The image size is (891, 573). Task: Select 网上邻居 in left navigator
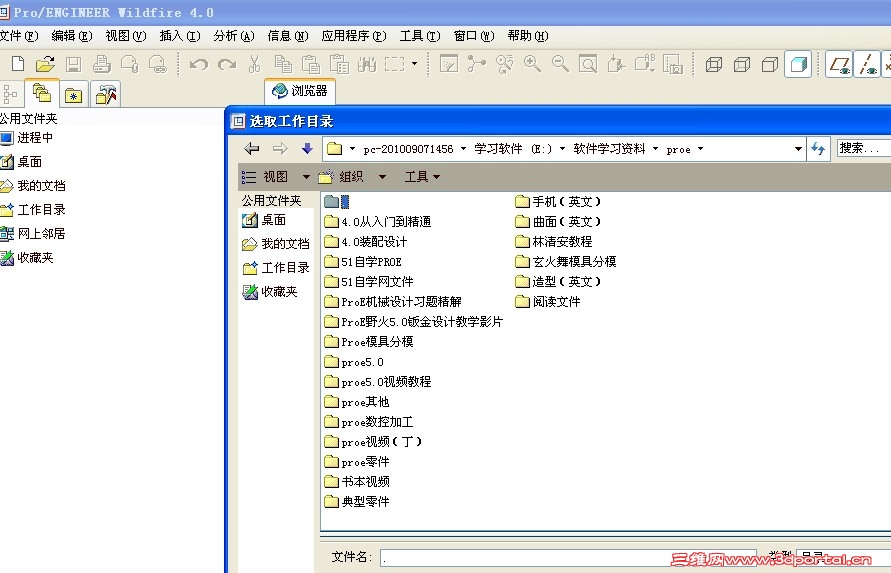32,234
